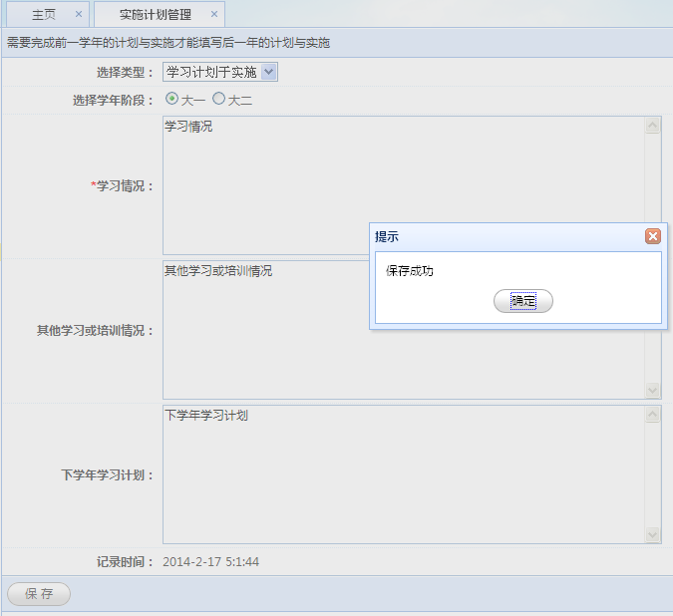Screen dimensions: 673x616
Task: Click the 其他学习或培训情况： field label
Action: click(96, 331)
